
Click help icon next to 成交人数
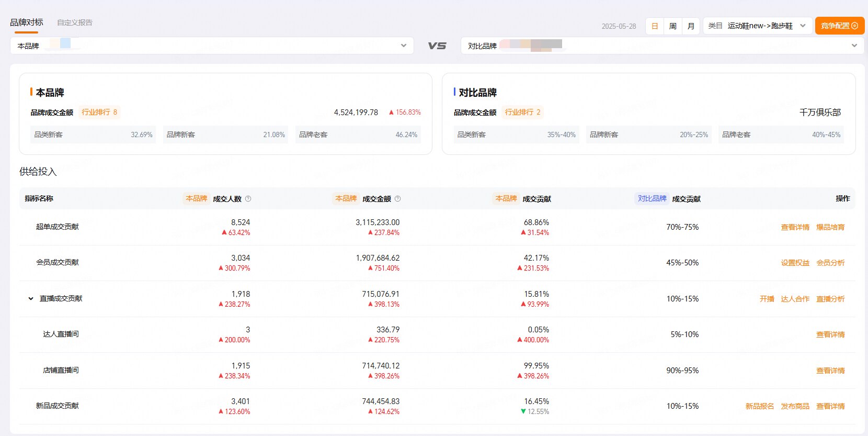(248, 199)
